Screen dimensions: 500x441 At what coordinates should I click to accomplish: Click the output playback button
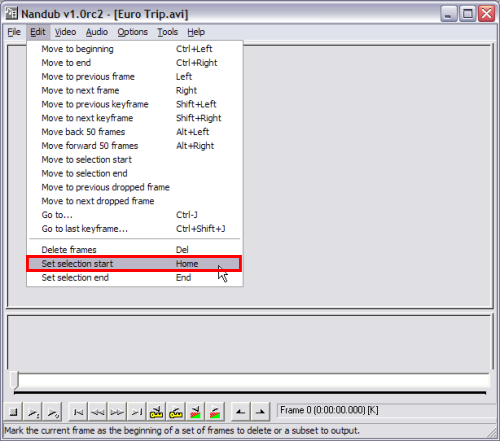click(52, 412)
